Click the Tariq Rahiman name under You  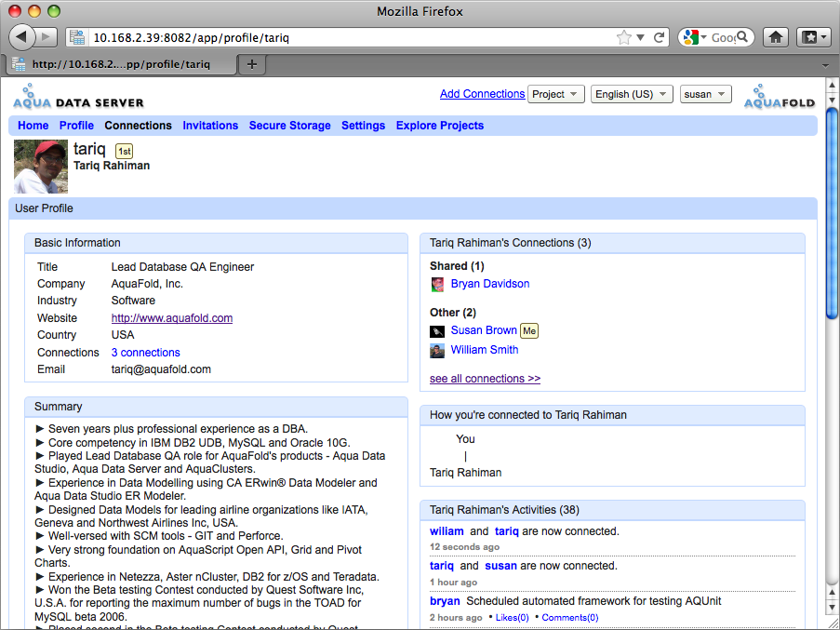pos(465,473)
